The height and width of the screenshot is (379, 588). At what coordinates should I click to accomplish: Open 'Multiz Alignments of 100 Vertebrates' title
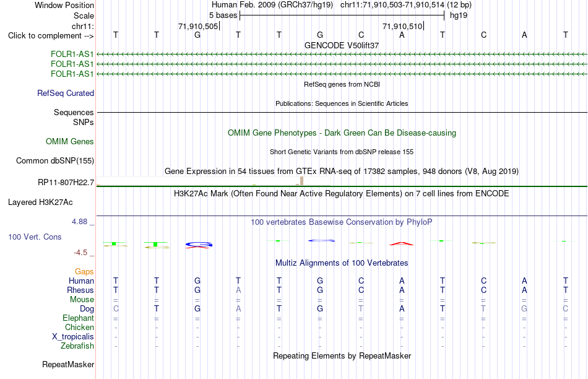tap(342, 263)
